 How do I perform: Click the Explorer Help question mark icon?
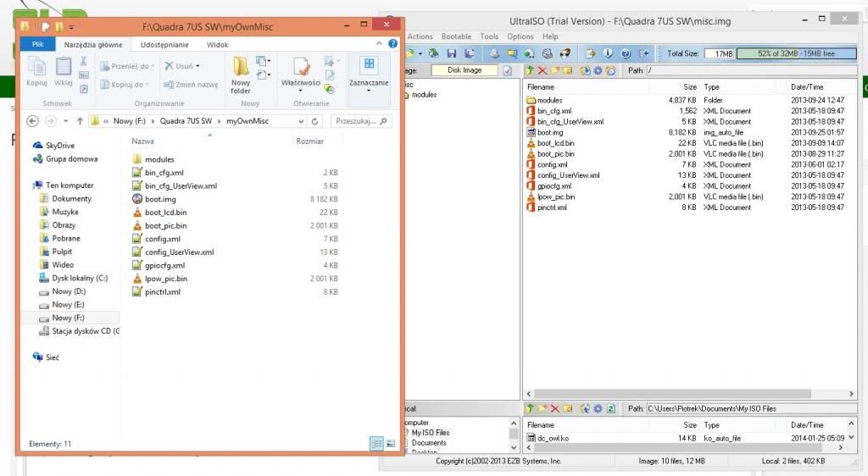(x=392, y=44)
